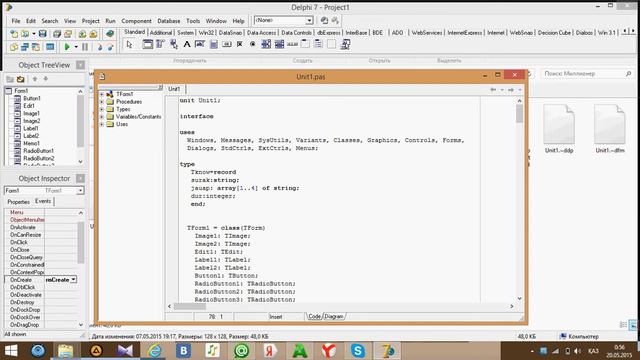Viewport: 640px width, 360px height.
Task: Click the Open file toolbar icon
Action: (25, 34)
